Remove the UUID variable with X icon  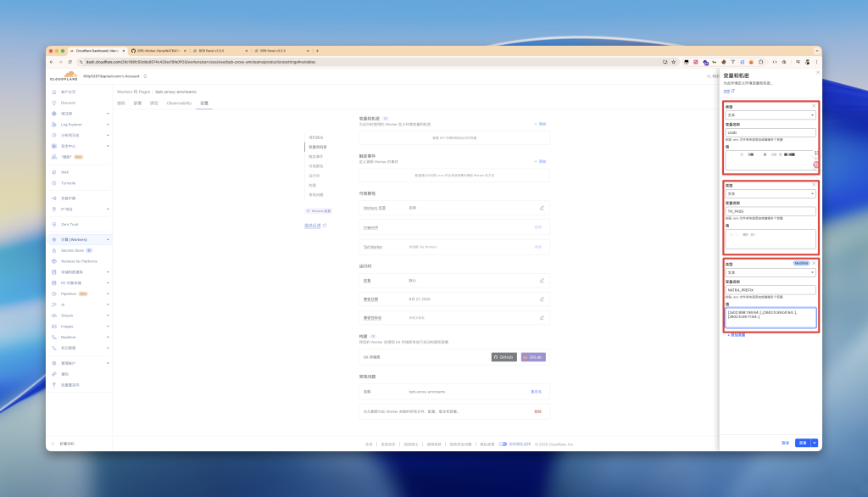tap(814, 106)
